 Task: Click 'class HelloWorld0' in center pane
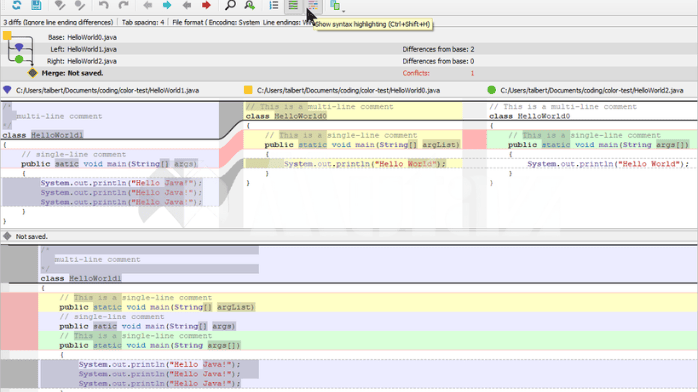point(286,116)
